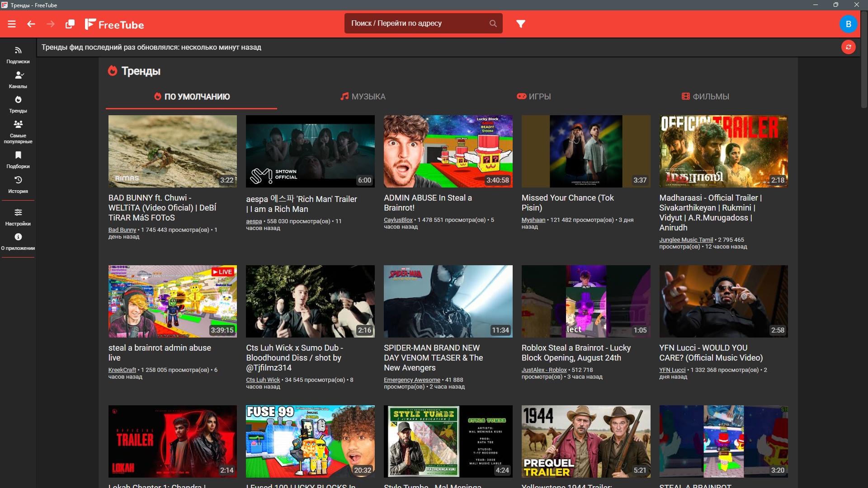This screenshot has height=488, width=868.
Task: Play the FUSE 99 Lucky Blocks thumbnail
Action: pyautogui.click(x=310, y=441)
